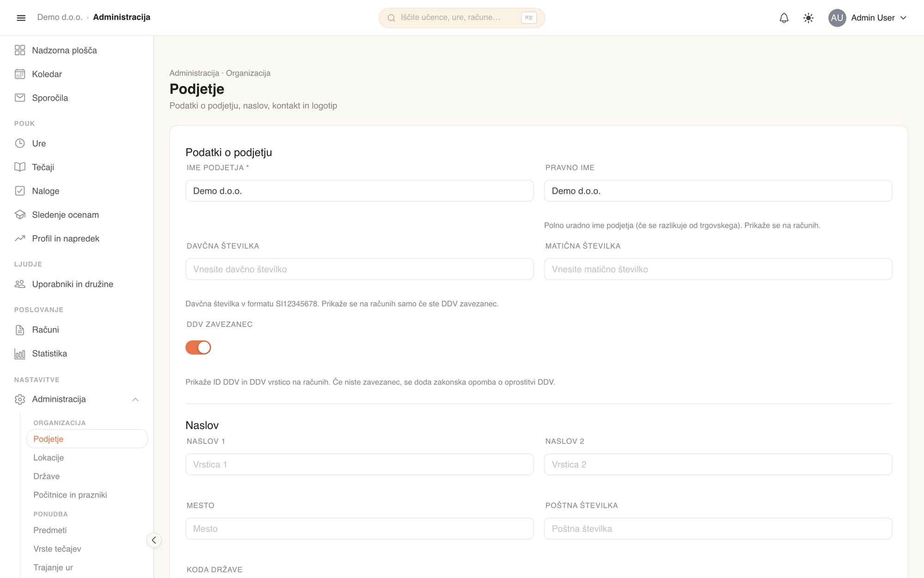Open the Admin User account dropdown

[868, 18]
